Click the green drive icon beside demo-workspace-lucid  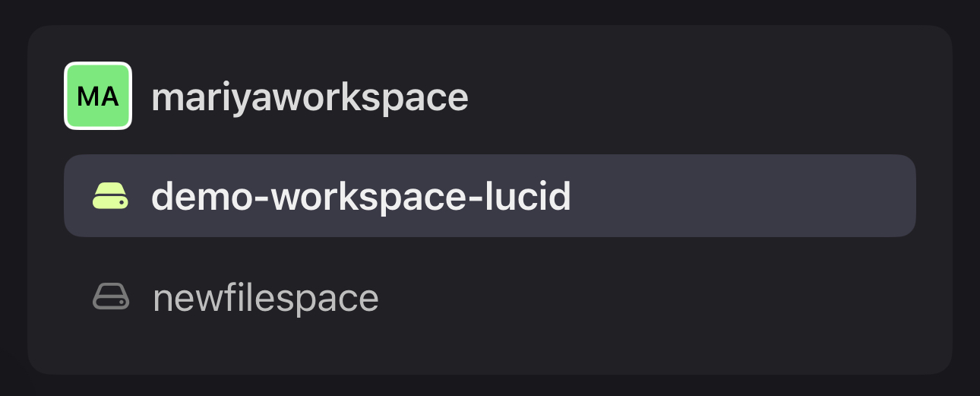pos(110,196)
